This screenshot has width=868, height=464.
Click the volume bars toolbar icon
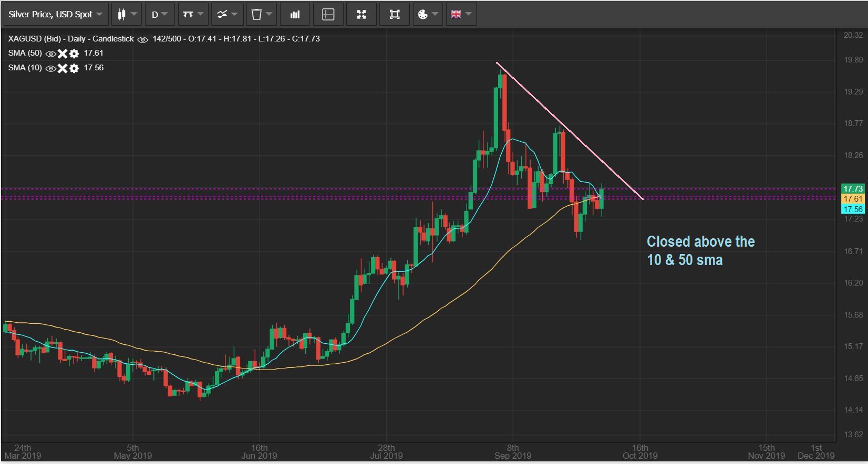[x=295, y=14]
